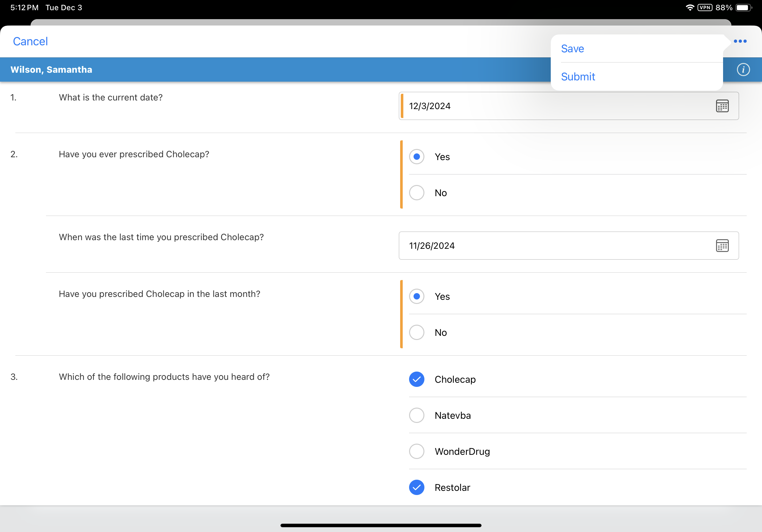
Task: Uncheck the Restolar product option
Action: click(416, 487)
